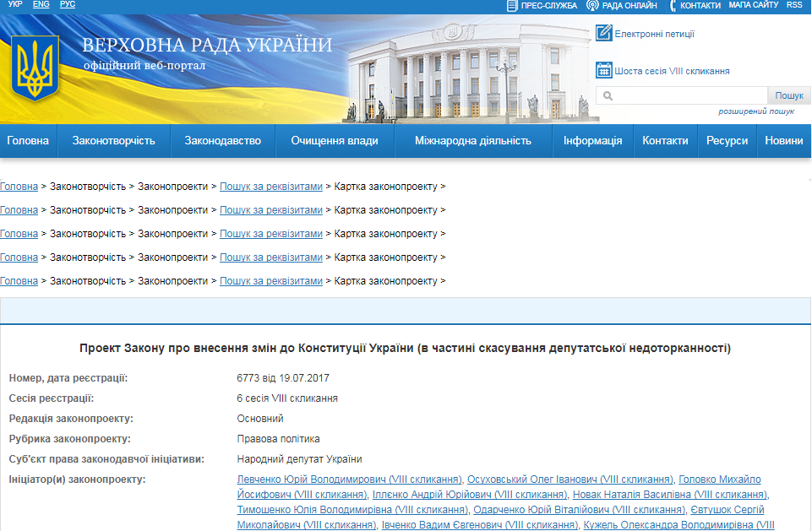Click the Пошук search button

pyautogui.click(x=788, y=95)
